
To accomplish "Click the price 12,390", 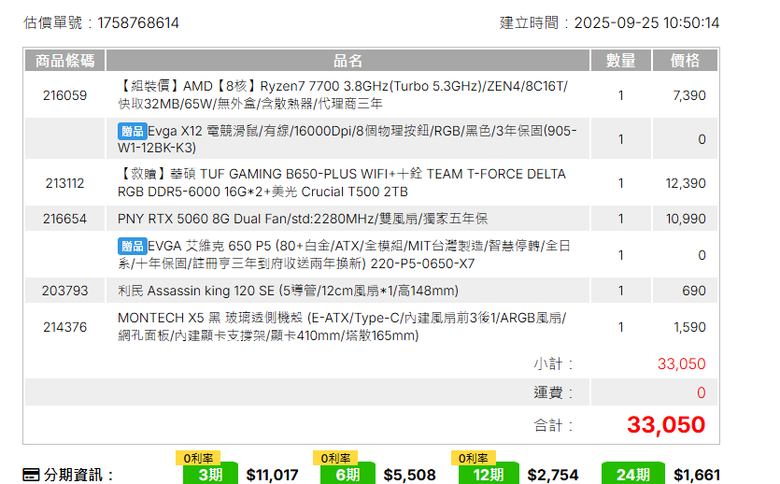I will click(x=685, y=183).
